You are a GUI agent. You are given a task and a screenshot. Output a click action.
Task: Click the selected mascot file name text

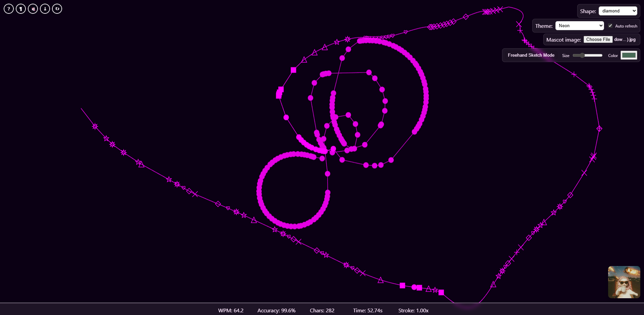[625, 40]
